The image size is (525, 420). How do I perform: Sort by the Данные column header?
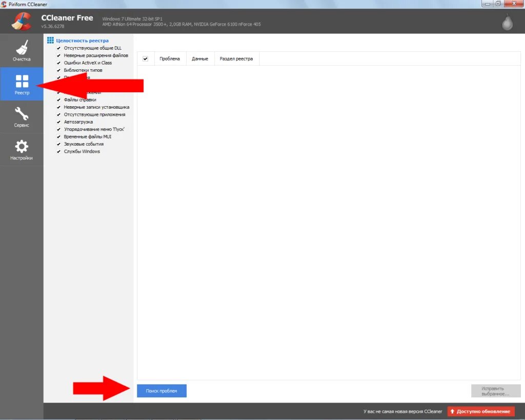[200, 58]
